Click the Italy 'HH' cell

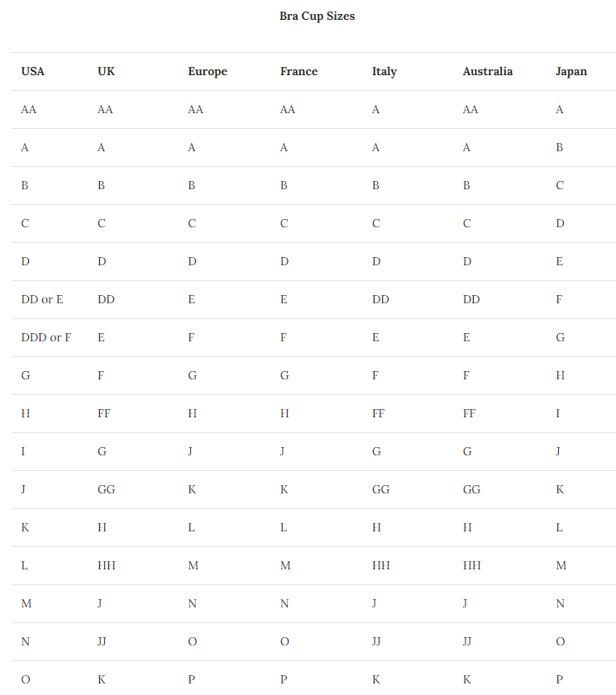[381, 565]
